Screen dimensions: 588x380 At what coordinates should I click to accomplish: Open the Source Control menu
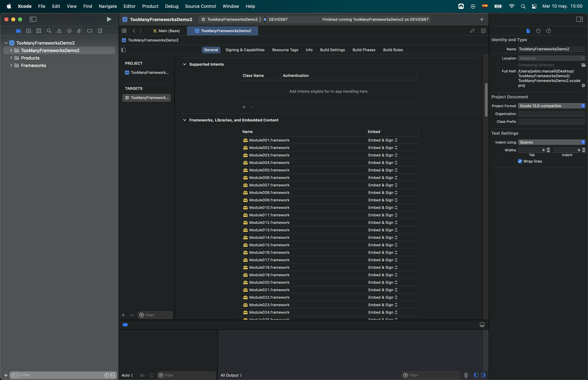point(200,6)
